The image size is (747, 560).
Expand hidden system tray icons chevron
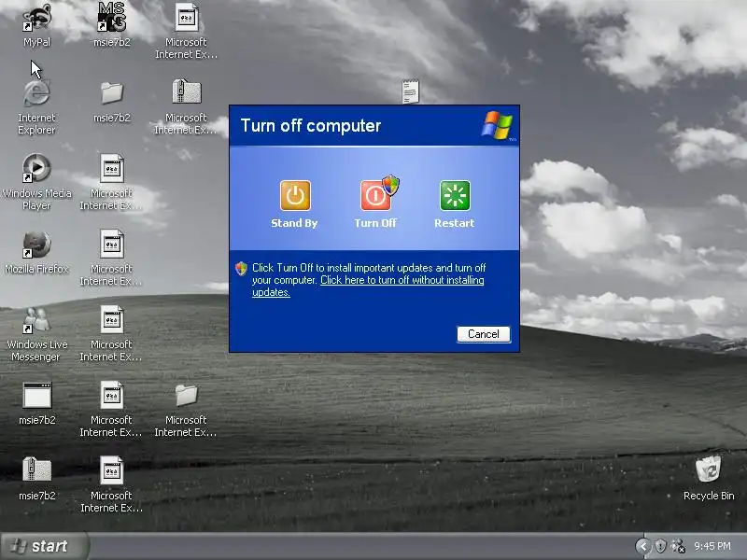pos(642,546)
